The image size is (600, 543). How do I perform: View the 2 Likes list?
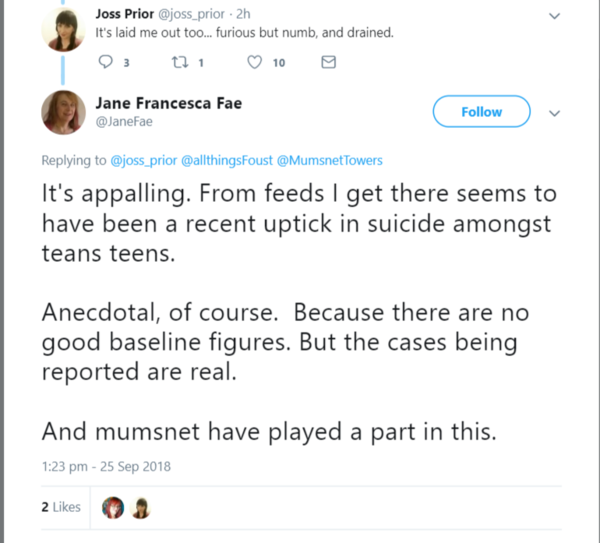click(61, 507)
